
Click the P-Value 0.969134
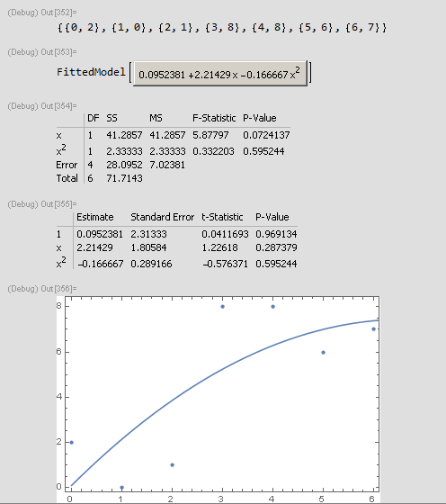pyautogui.click(x=276, y=234)
